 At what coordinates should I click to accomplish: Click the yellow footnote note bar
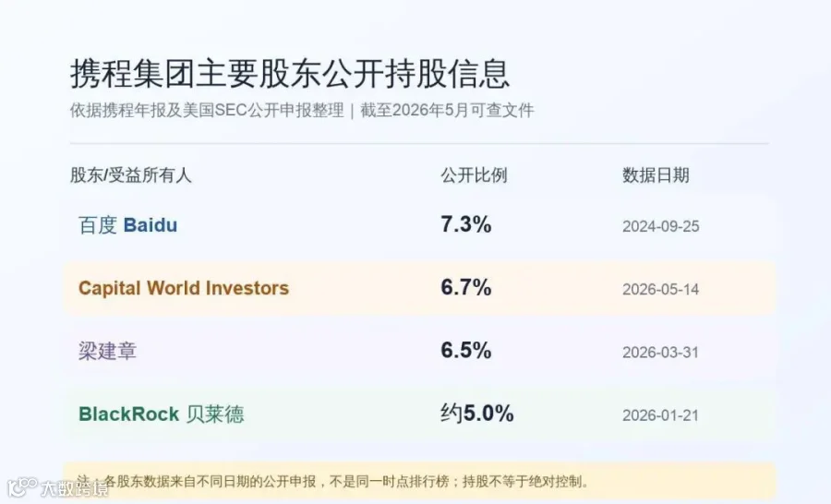point(420,481)
